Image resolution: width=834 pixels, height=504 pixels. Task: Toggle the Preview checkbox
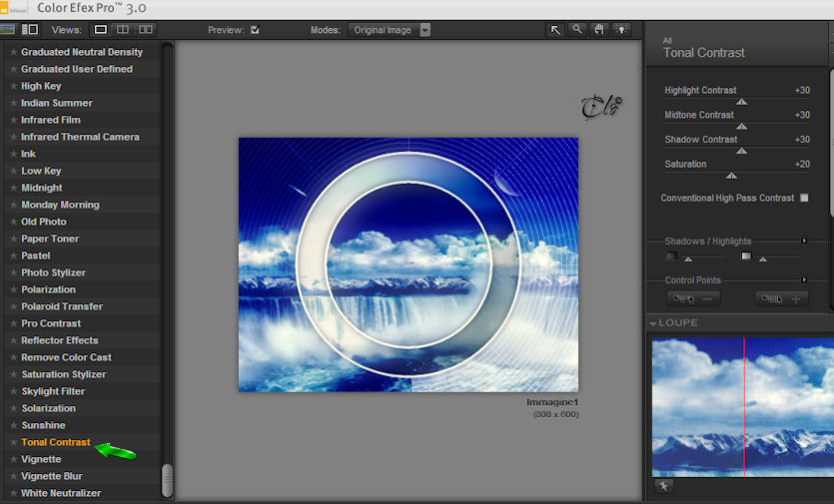[x=256, y=30]
